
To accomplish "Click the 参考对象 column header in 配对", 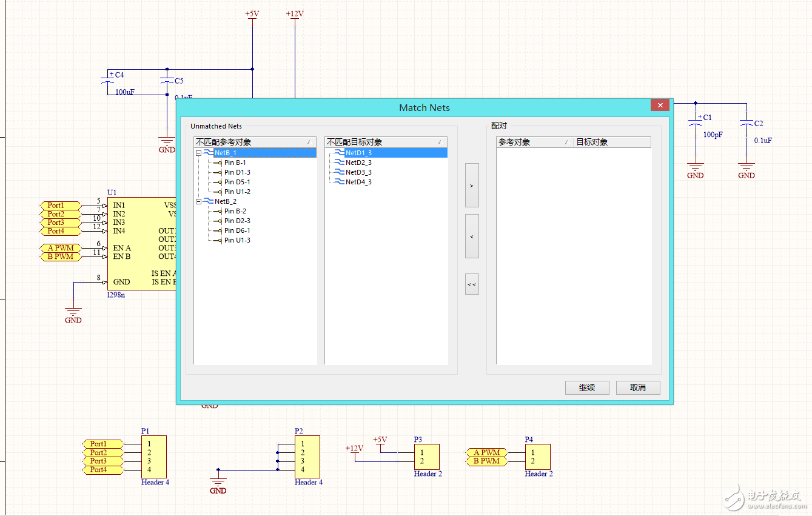I will click(534, 142).
